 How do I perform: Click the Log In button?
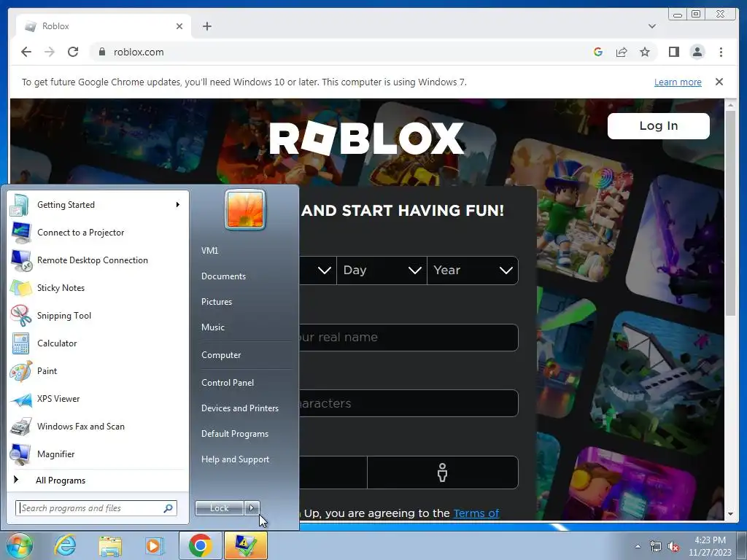(x=659, y=125)
